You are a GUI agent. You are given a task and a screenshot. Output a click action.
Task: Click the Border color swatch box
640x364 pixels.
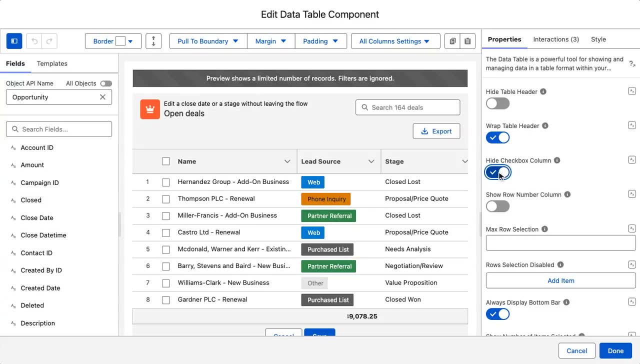click(x=120, y=41)
